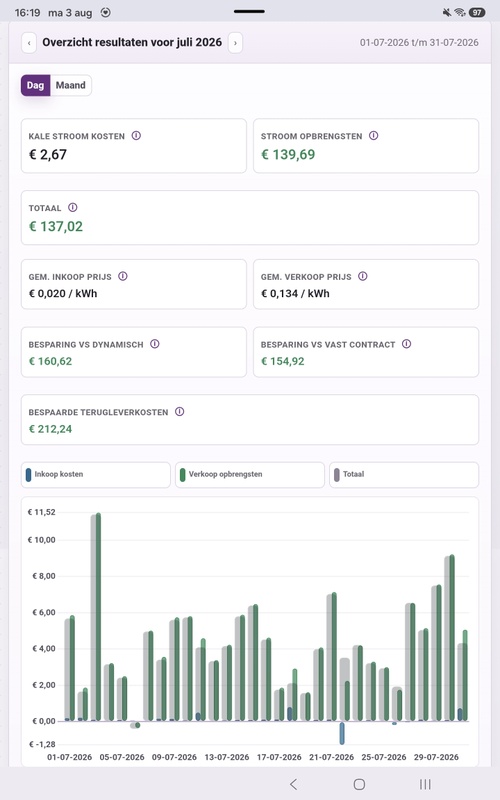500x800 pixels.
Task: Click the date range 01-07-2026 t/m 31-07-2026
Action: (419, 43)
